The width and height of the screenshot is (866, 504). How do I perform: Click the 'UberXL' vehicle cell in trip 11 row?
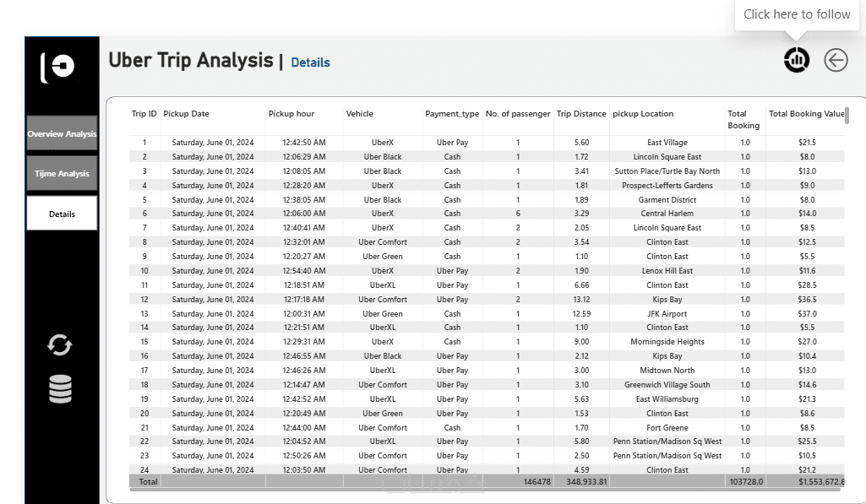coord(382,285)
